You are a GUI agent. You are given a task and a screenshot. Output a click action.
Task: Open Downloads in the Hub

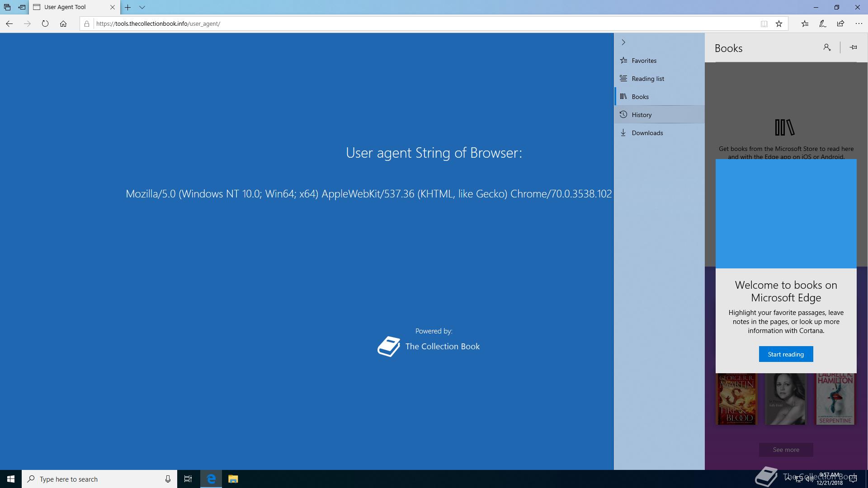[660, 133]
